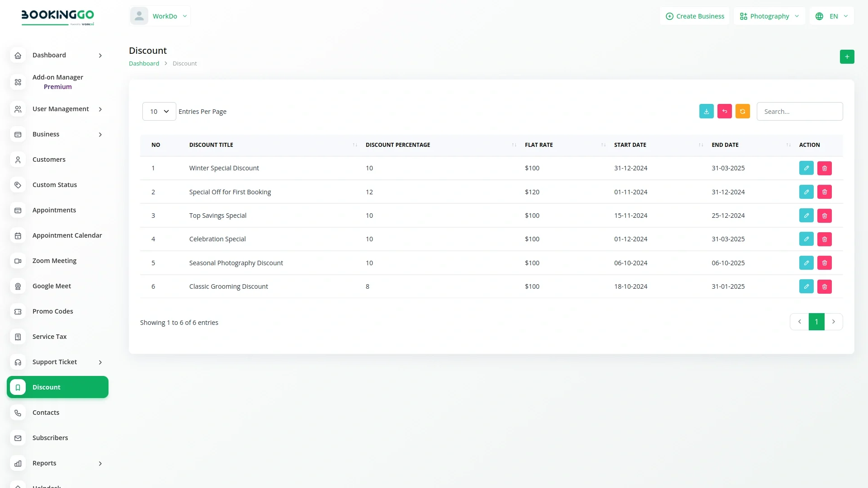This screenshot has width=868, height=488.
Task: Expand the User Management menu
Action: coord(61,109)
